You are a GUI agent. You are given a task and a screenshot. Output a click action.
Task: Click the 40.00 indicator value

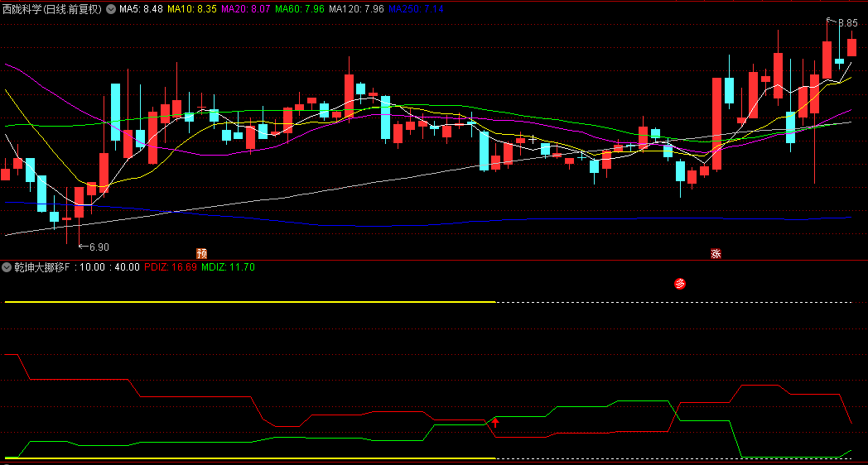point(127,267)
